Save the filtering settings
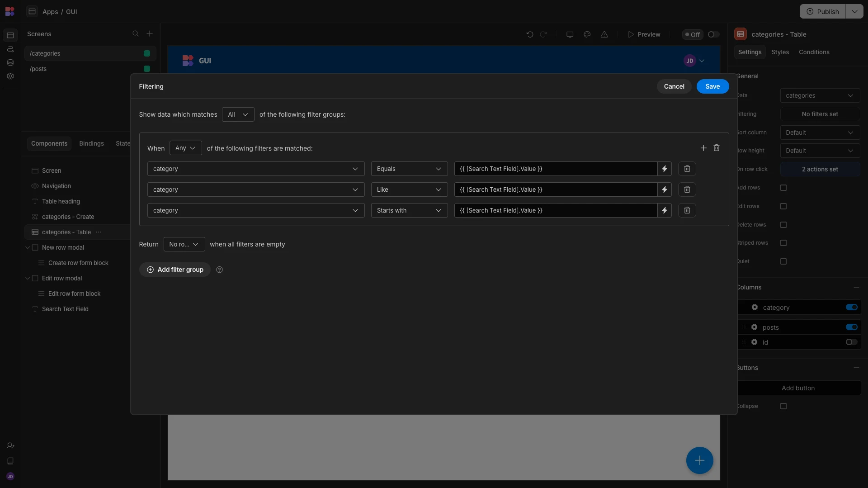 point(712,86)
